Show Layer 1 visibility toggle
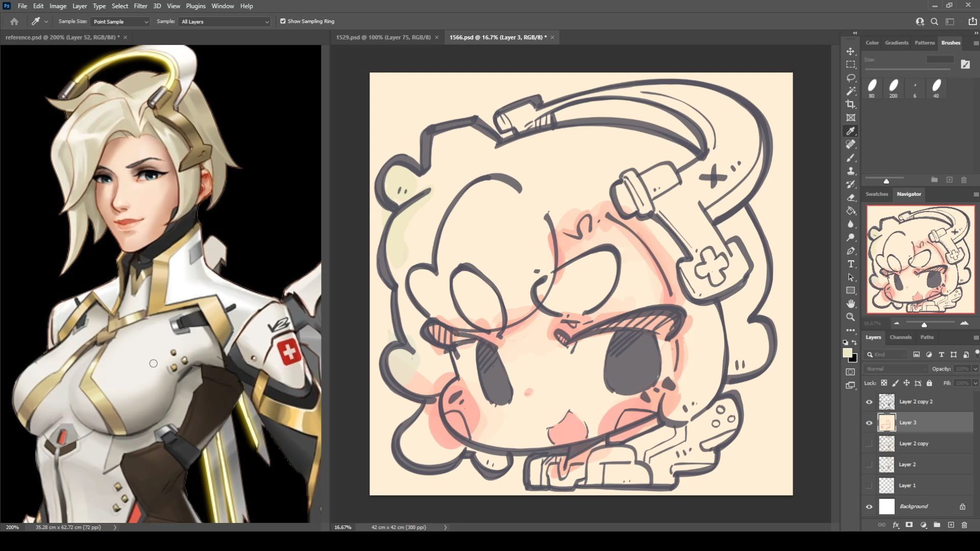 [x=869, y=486]
